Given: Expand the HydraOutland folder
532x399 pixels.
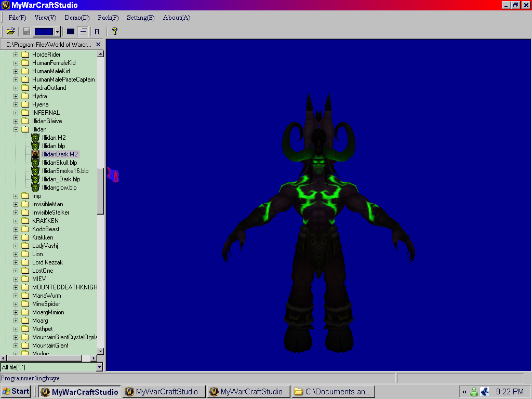Looking at the screenshot, I should 16,88.
